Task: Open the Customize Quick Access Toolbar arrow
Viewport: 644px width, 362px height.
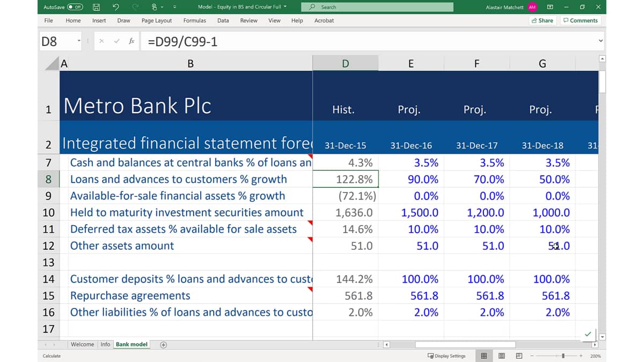Action: (x=174, y=7)
